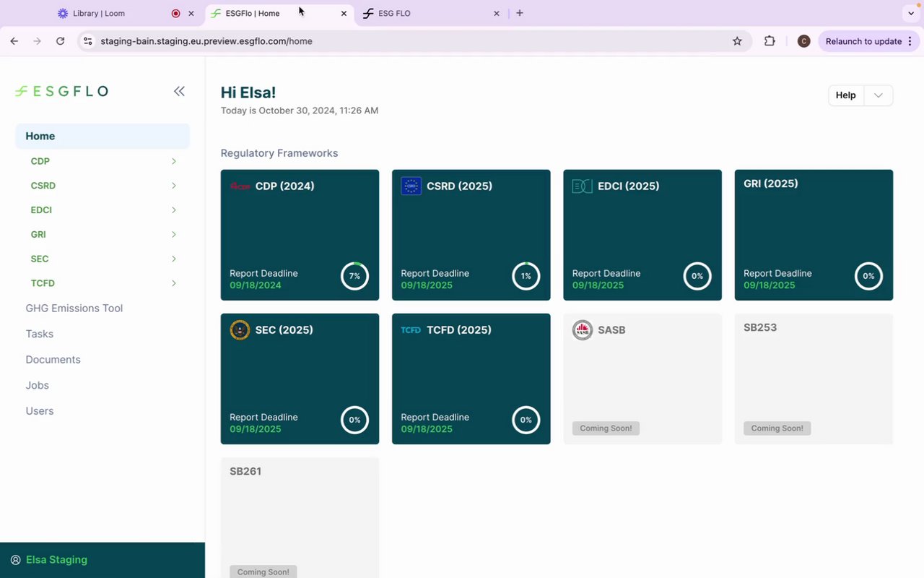Open the TCFD (2025) framework card
Image resolution: width=924 pixels, height=578 pixels.
[471, 379]
